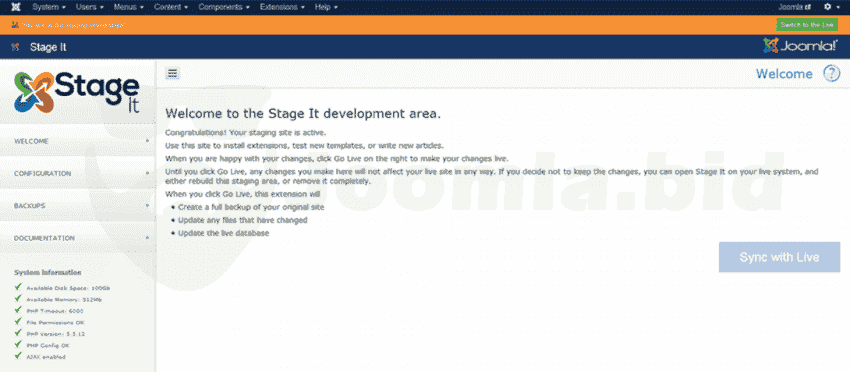Click the Welcome page heading text
The width and height of the screenshot is (850, 372).
tap(784, 74)
